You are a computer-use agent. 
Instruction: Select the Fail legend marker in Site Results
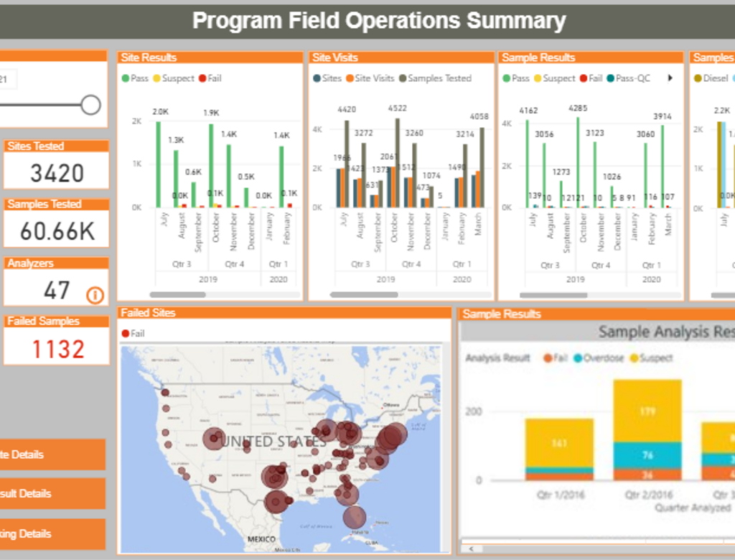tap(202, 78)
